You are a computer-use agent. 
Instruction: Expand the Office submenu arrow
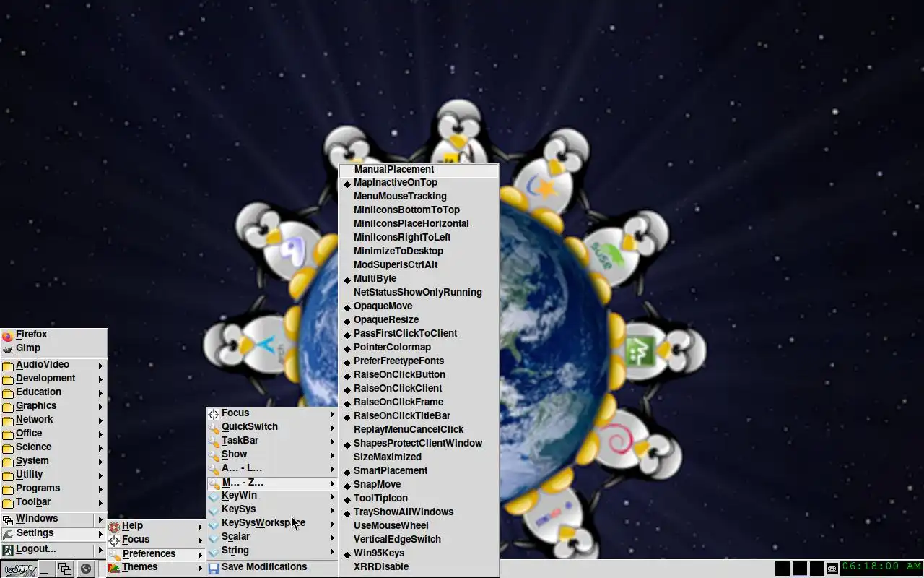point(100,434)
